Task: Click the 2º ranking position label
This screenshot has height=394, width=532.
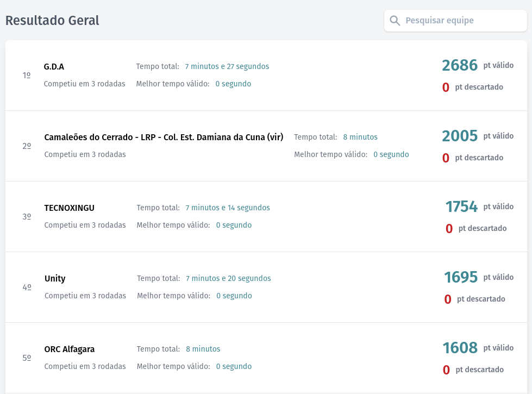Action: coord(27,146)
